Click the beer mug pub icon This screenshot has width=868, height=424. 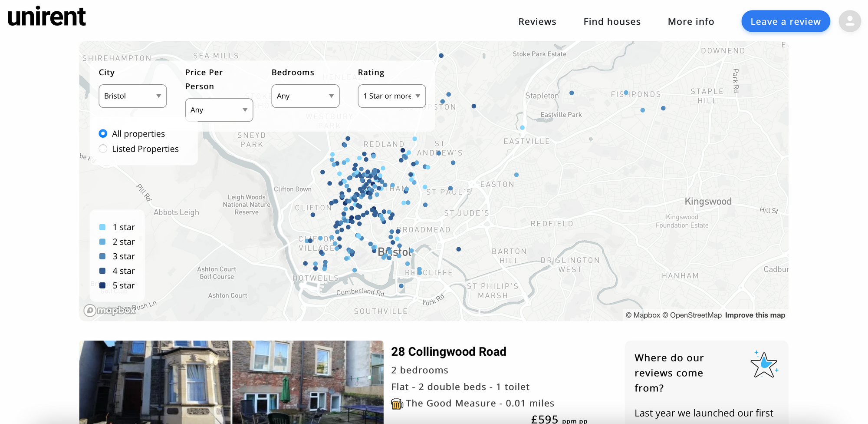click(397, 404)
